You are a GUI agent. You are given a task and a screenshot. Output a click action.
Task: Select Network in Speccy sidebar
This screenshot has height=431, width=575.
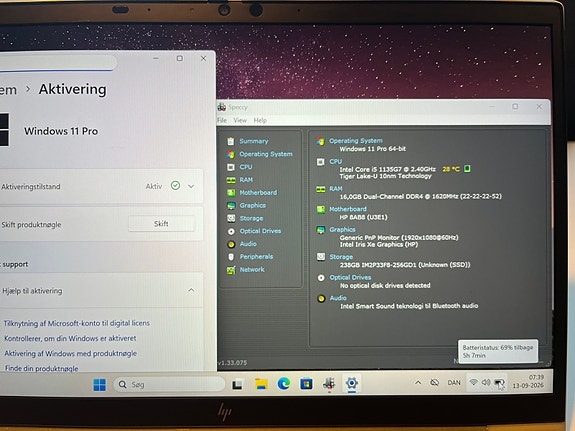252,270
